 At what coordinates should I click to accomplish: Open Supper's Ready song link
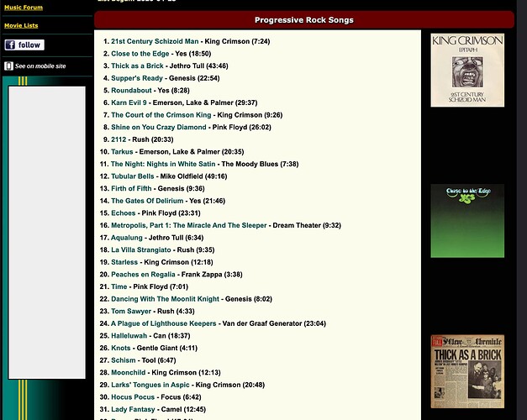(137, 78)
